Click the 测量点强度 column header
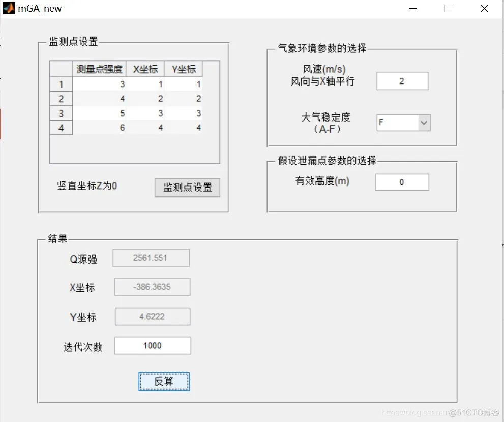This screenshot has width=504, height=422. pos(100,69)
